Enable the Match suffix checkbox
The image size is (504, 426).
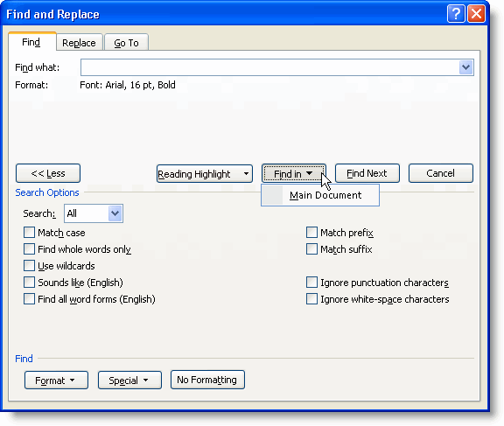pos(311,249)
